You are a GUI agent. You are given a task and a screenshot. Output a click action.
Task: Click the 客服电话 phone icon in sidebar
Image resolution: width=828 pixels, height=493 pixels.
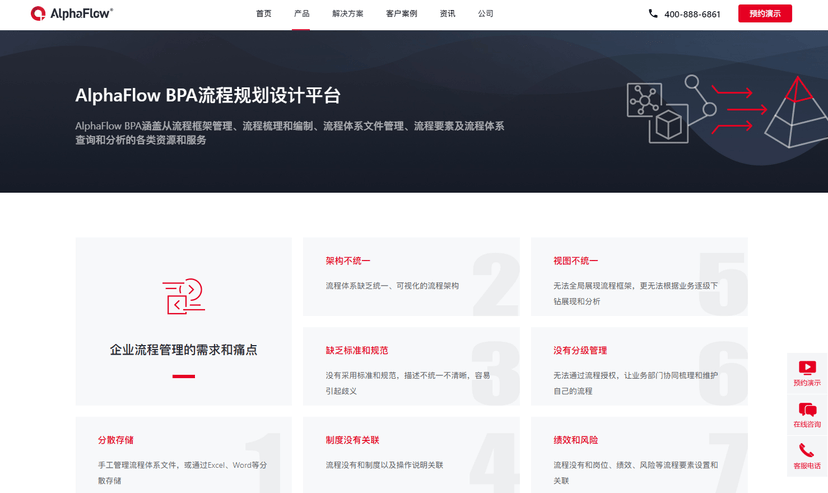[807, 450]
